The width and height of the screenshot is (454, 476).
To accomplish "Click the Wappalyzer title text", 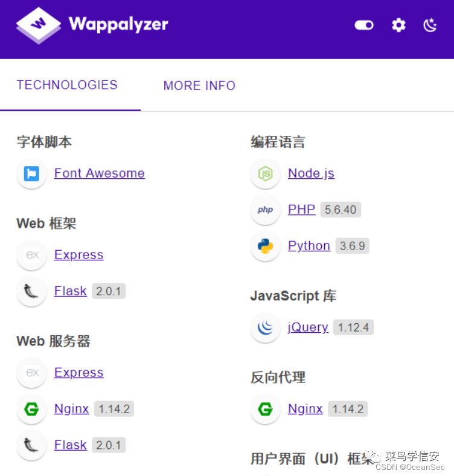I will point(118,25).
